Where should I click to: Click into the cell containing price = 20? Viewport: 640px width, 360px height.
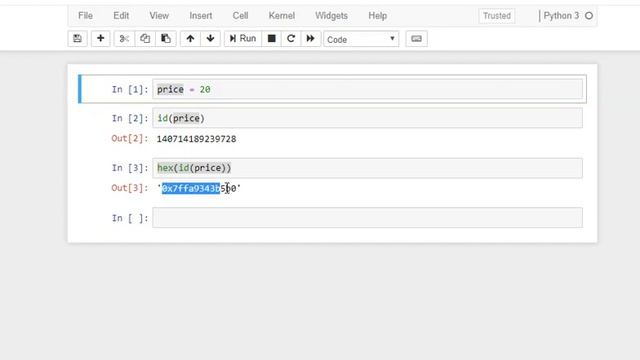[x=367, y=89]
